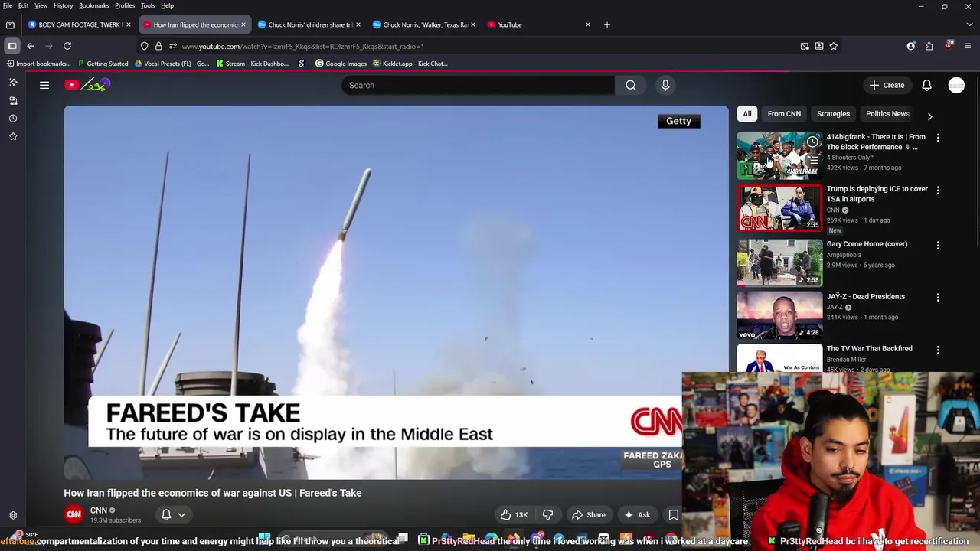The width and height of the screenshot is (980, 551).
Task: Open a new browser tab
Action: click(607, 24)
